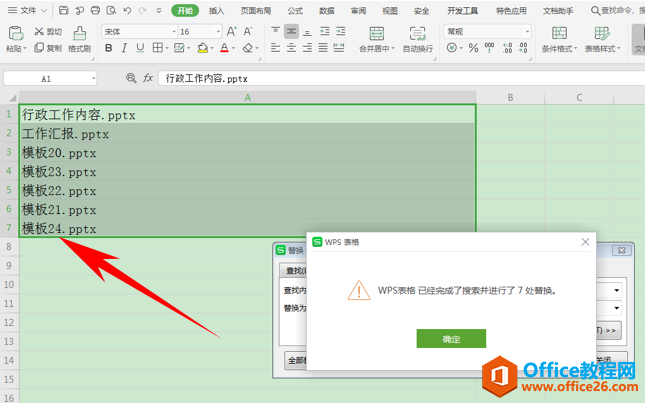Open the 公式 ribbon tab
645x404 pixels.
click(295, 11)
